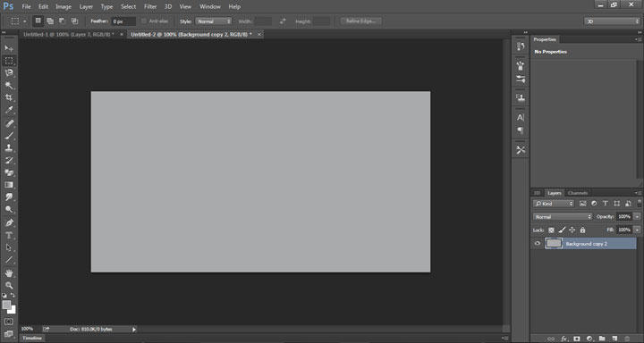Select the Healing Brush tool
Screen dimensions: 644x343
pos(9,123)
